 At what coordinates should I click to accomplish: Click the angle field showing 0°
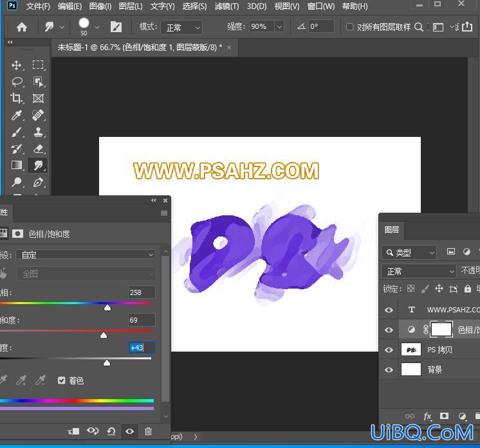tap(320, 26)
